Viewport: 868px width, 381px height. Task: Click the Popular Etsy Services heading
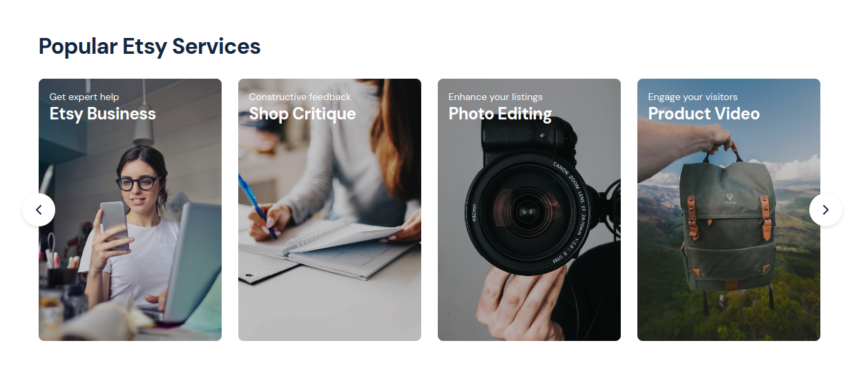[x=150, y=46]
